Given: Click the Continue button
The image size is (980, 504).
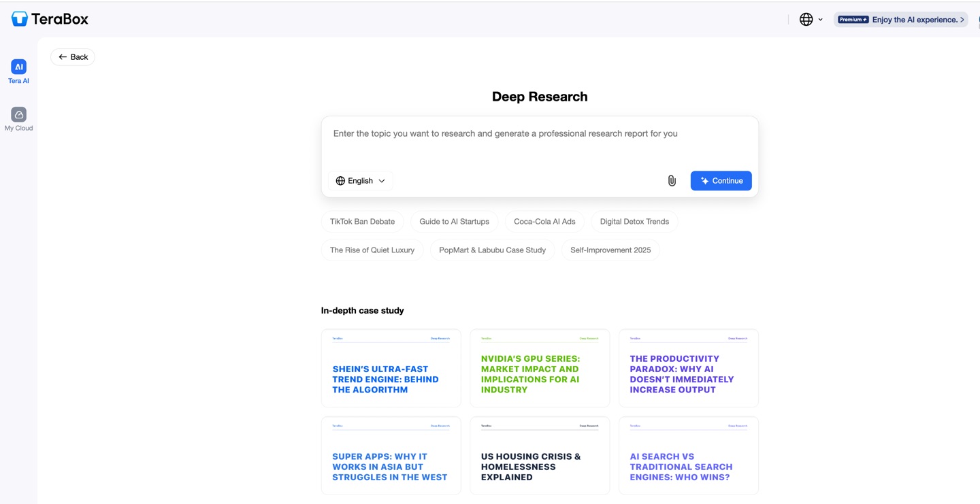Looking at the screenshot, I should (721, 180).
